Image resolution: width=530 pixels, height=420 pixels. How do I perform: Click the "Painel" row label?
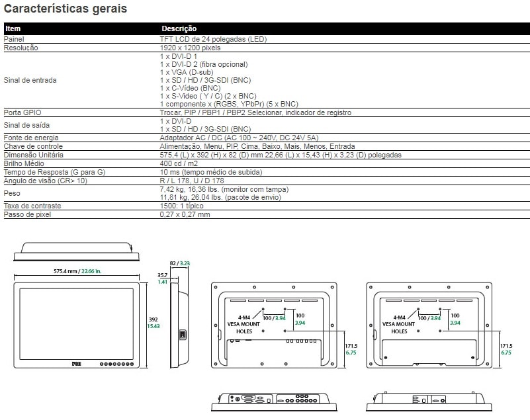[x=13, y=39]
